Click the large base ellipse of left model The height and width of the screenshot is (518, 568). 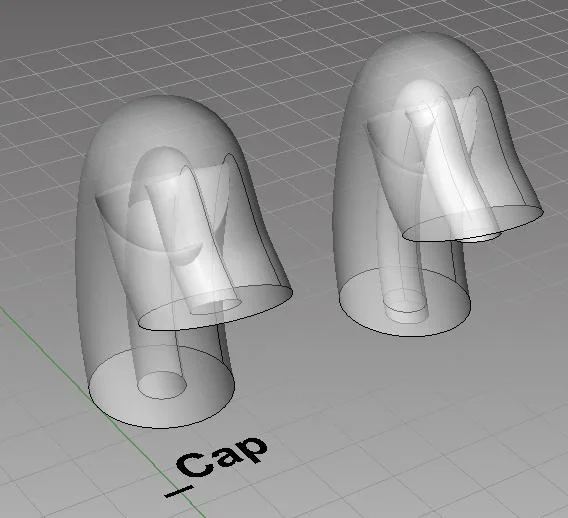[x=162, y=387]
